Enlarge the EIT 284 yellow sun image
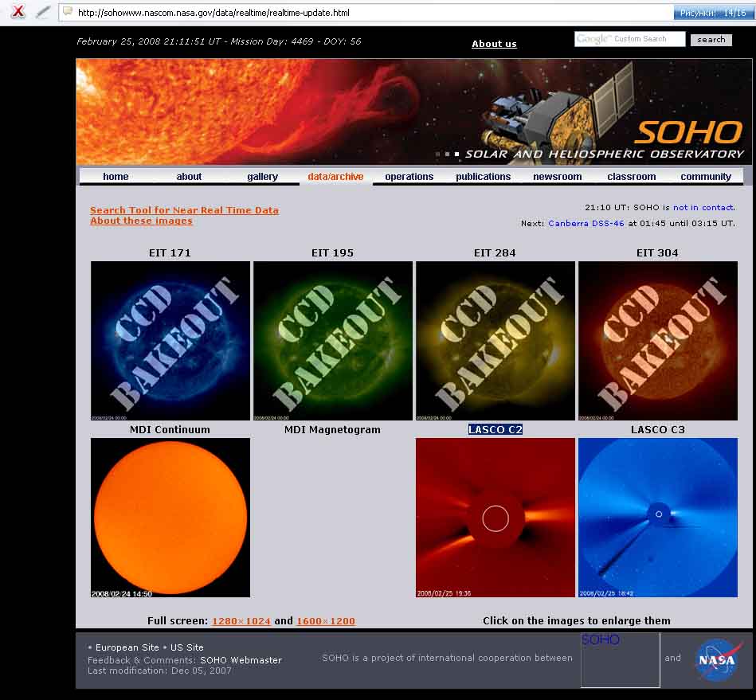 (496, 341)
